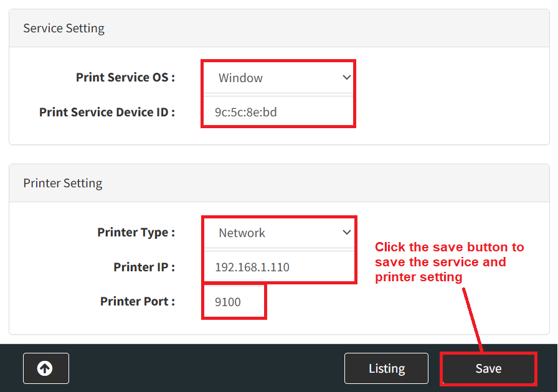The image size is (558, 392).
Task: Open the Listing page
Action: (386, 368)
